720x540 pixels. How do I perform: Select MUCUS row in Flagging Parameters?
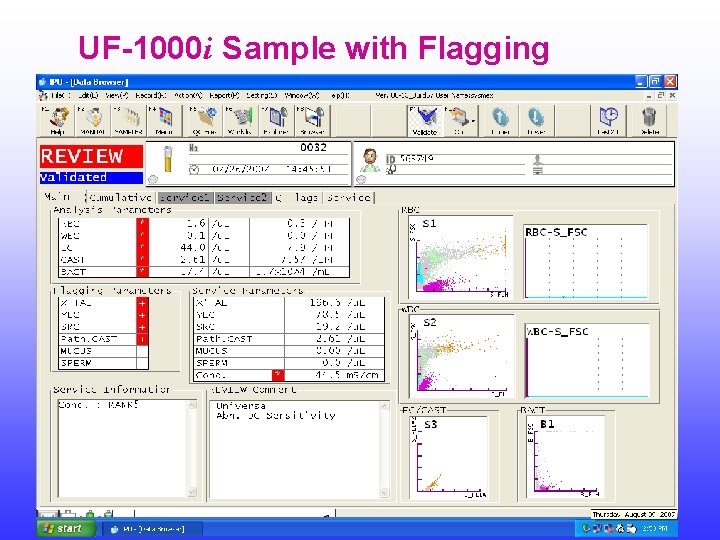104,351
